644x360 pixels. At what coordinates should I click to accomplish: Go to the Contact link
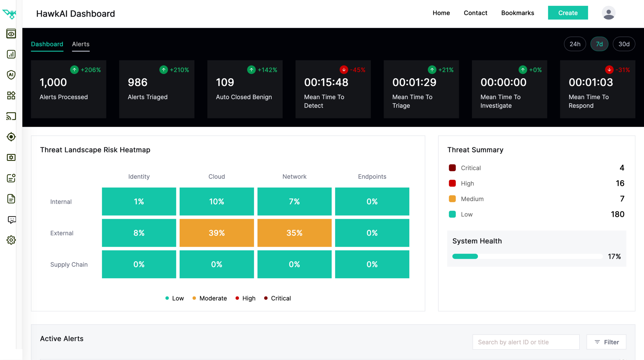(475, 13)
